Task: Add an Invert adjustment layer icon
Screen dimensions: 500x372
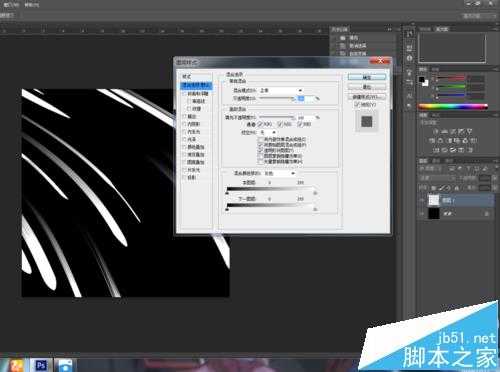Action: point(437,150)
